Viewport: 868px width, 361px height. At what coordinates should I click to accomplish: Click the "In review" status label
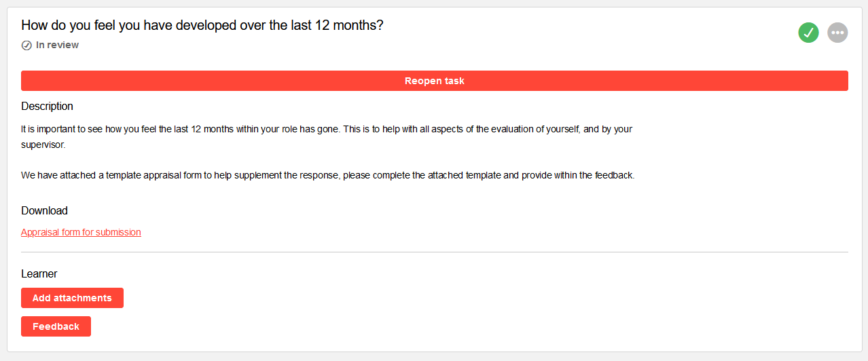pyautogui.click(x=57, y=45)
